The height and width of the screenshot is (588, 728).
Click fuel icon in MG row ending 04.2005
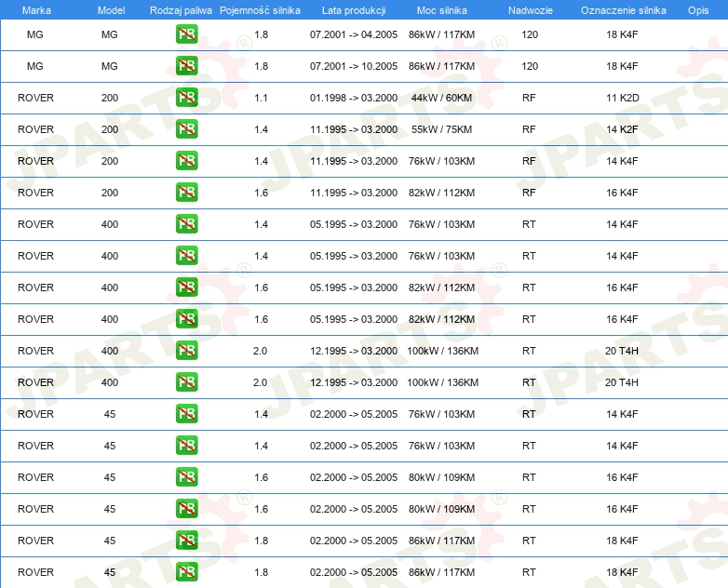(x=186, y=34)
